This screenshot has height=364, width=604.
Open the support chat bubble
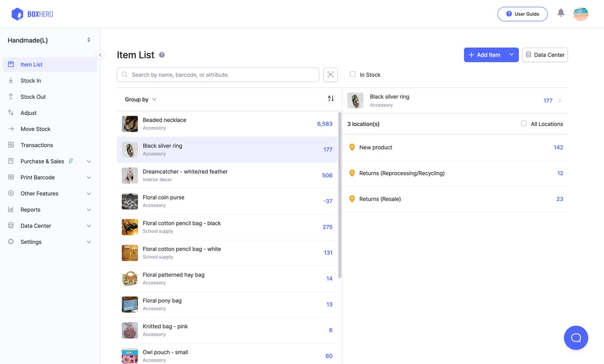pyautogui.click(x=576, y=337)
